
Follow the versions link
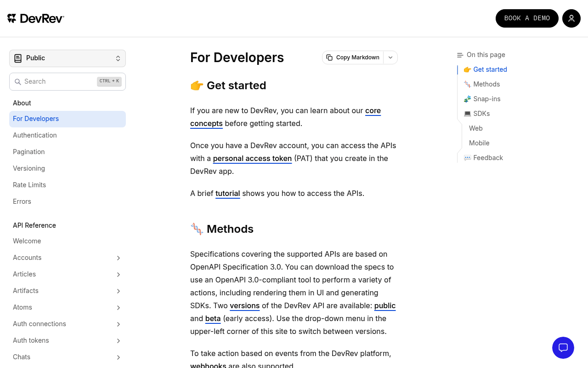click(x=245, y=305)
